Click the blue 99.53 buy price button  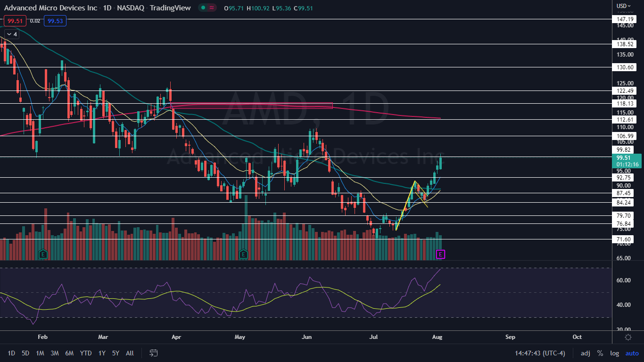56,21
